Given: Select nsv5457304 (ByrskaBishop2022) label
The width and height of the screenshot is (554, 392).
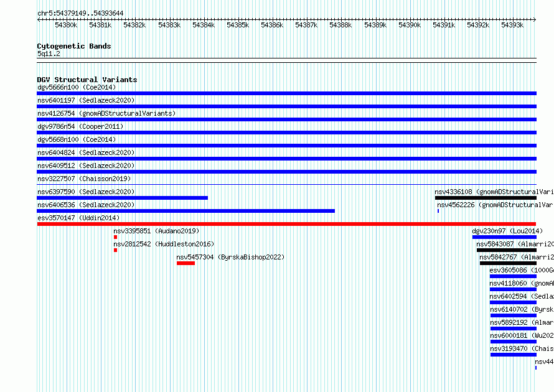Looking at the screenshot, I should click(x=230, y=257).
